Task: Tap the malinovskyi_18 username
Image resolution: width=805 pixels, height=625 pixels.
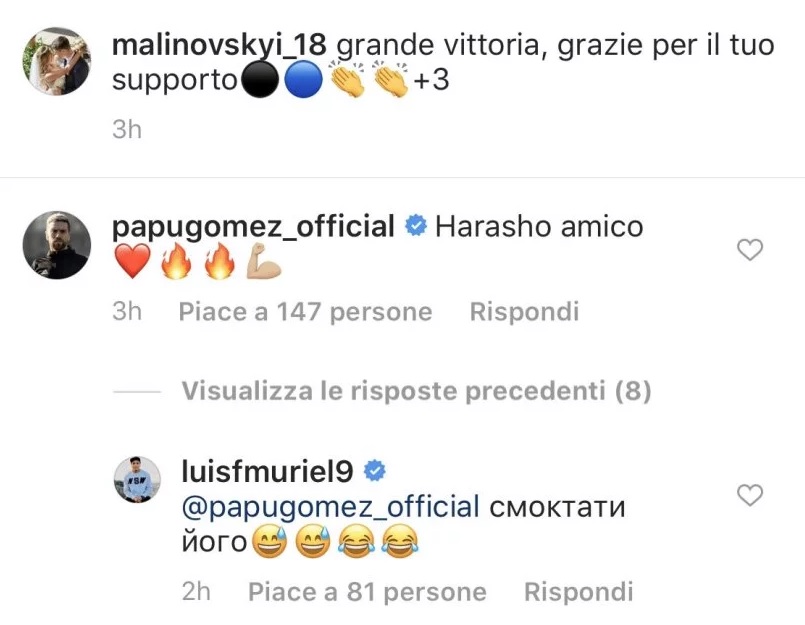Action: (x=219, y=45)
